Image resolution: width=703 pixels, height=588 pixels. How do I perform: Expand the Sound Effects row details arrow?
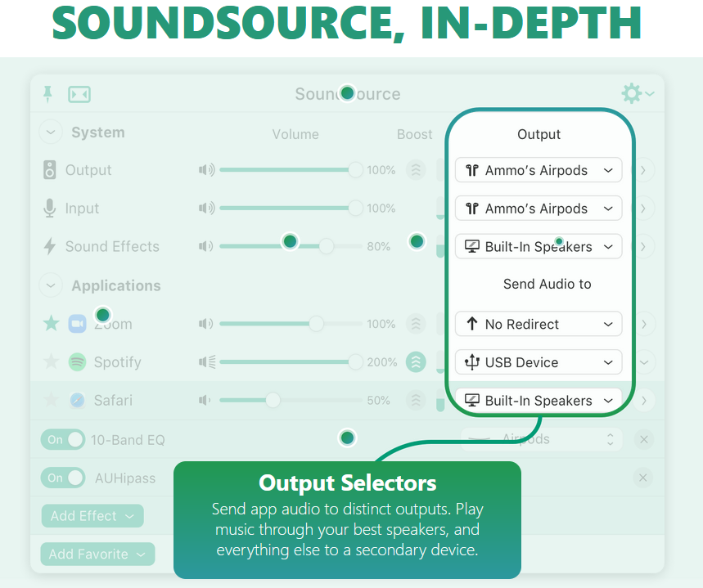644,246
